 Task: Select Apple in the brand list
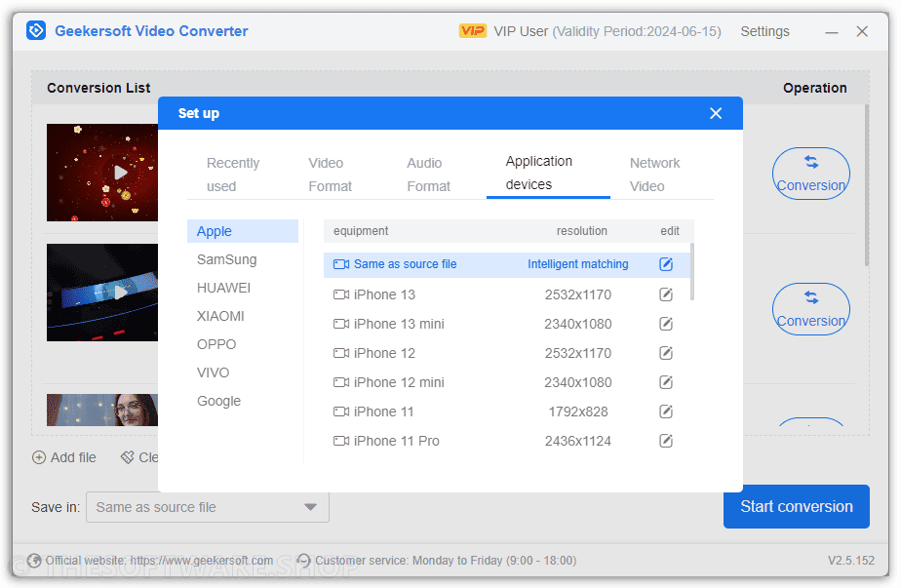pos(243,231)
